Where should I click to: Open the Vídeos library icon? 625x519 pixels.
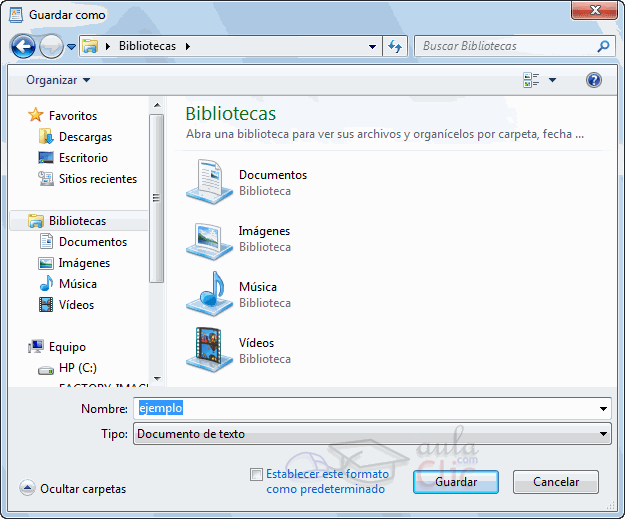click(x=209, y=350)
